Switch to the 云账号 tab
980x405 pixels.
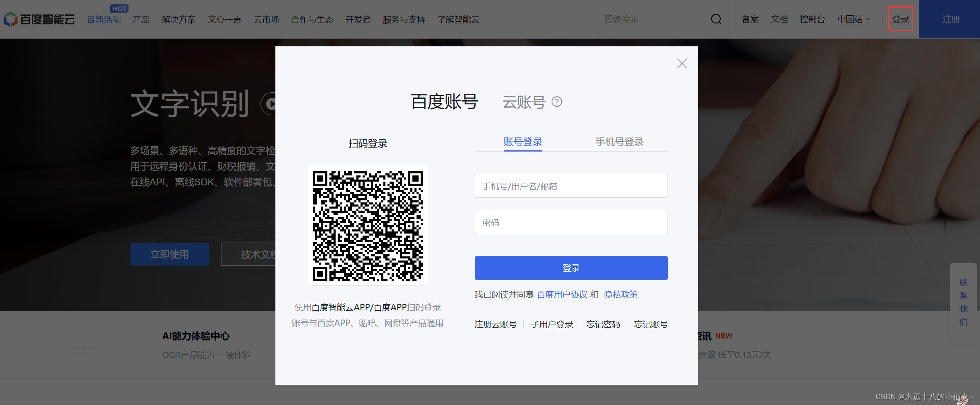(524, 102)
